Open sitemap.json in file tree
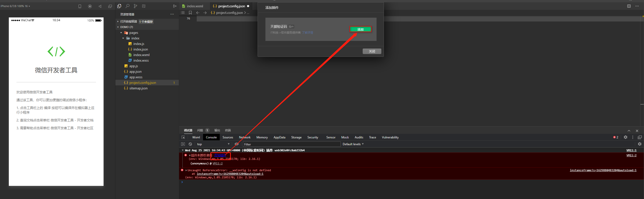This screenshot has height=199, width=644. pyautogui.click(x=138, y=88)
